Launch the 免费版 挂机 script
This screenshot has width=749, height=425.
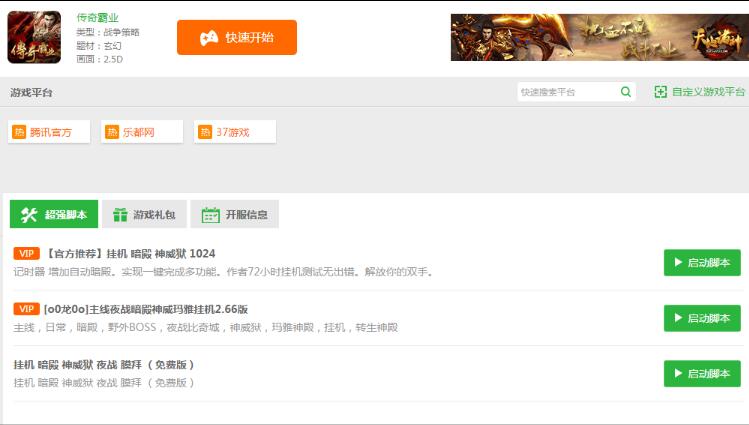(x=702, y=373)
